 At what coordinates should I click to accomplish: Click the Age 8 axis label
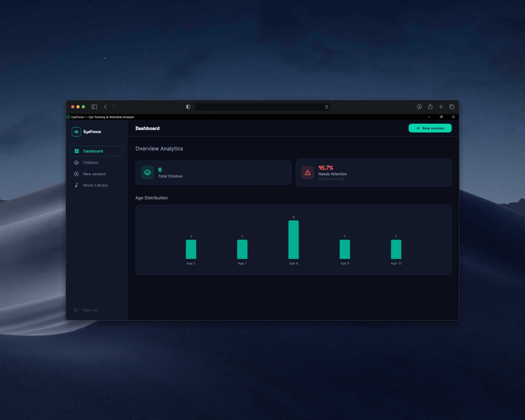coord(293,263)
